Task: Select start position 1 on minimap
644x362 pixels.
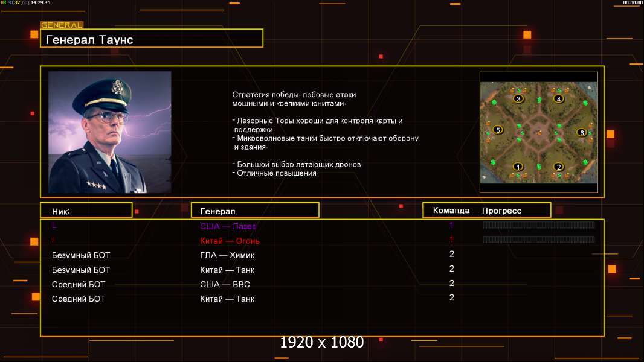Action: click(x=518, y=167)
